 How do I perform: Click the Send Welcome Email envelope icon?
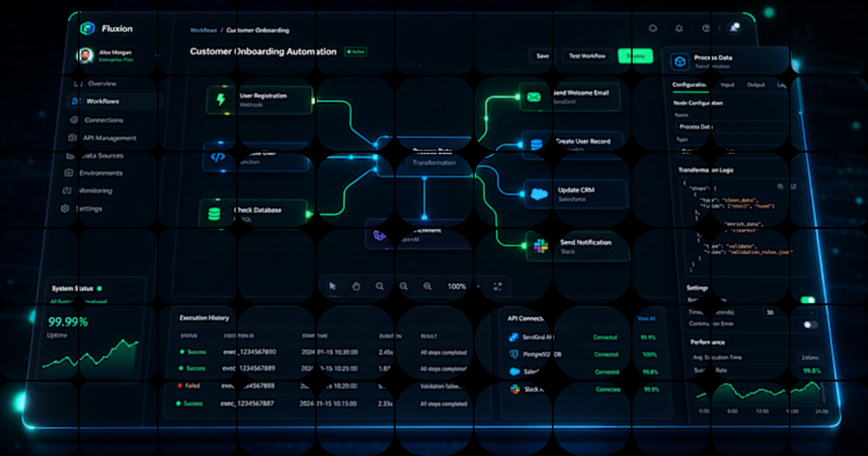534,96
